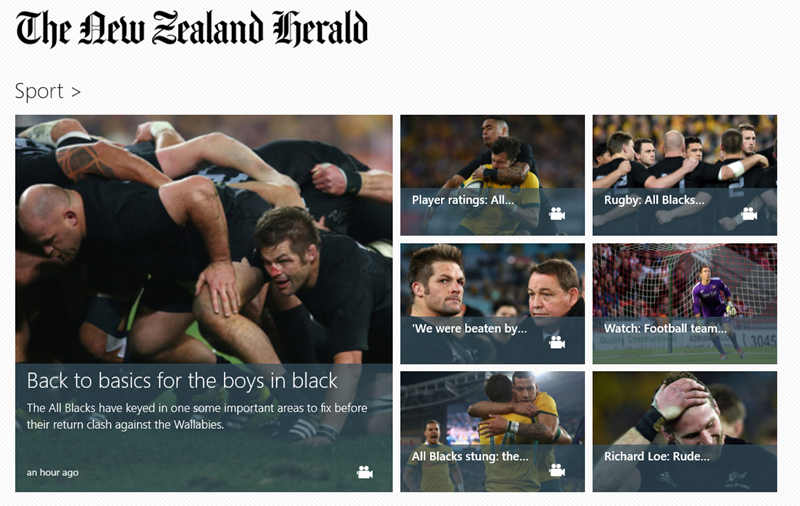The image size is (800, 506).
Task: Open 'Rugby: All Blacks...' article title
Action: (x=654, y=200)
